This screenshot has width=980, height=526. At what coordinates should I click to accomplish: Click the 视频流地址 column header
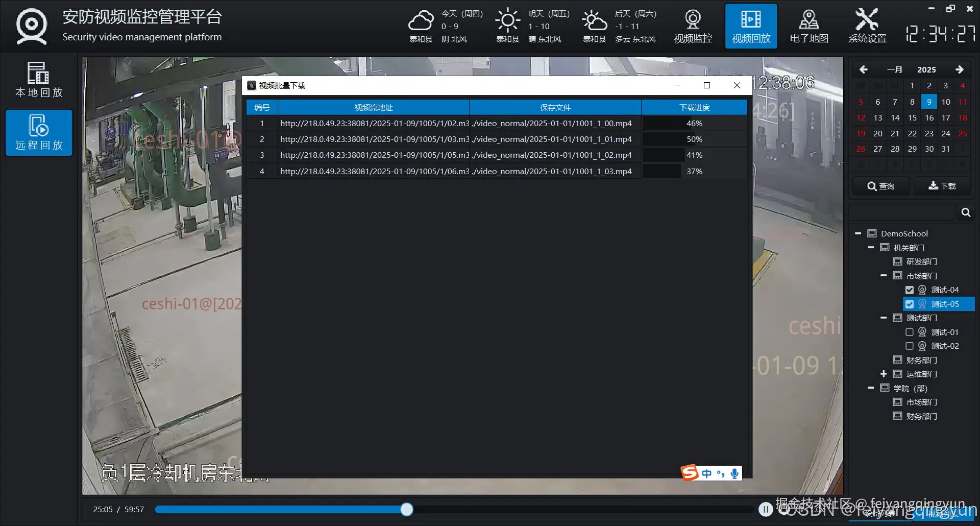374,107
